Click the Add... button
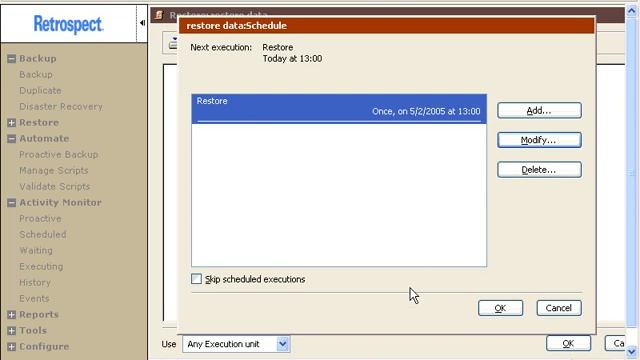Image resolution: width=640 pixels, height=360 pixels. coord(539,111)
